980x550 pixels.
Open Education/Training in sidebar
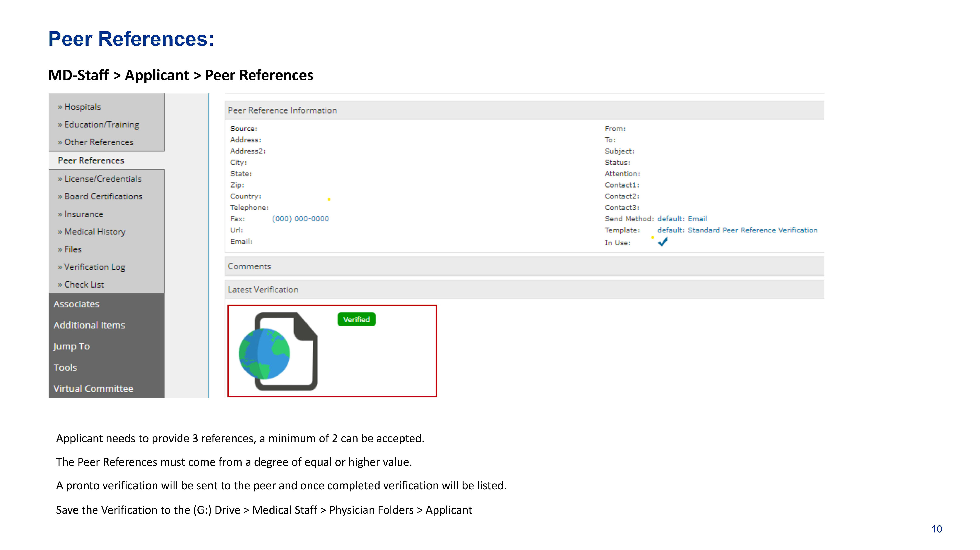pyautogui.click(x=101, y=124)
